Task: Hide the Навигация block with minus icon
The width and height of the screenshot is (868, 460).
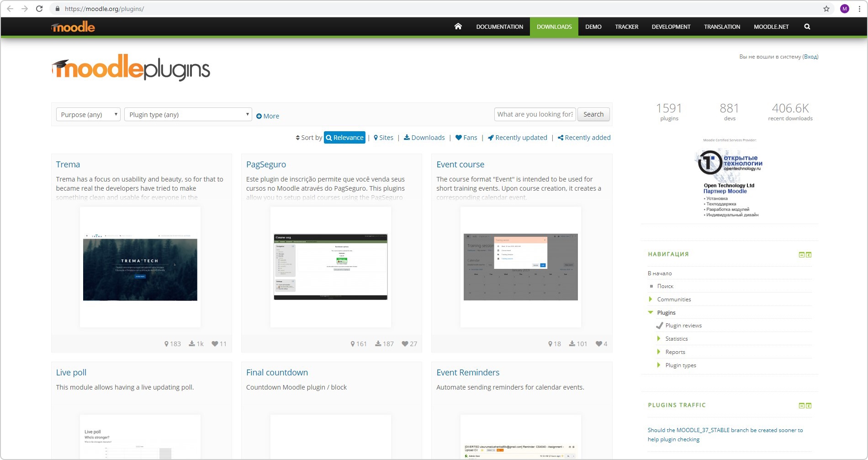Action: tap(801, 255)
